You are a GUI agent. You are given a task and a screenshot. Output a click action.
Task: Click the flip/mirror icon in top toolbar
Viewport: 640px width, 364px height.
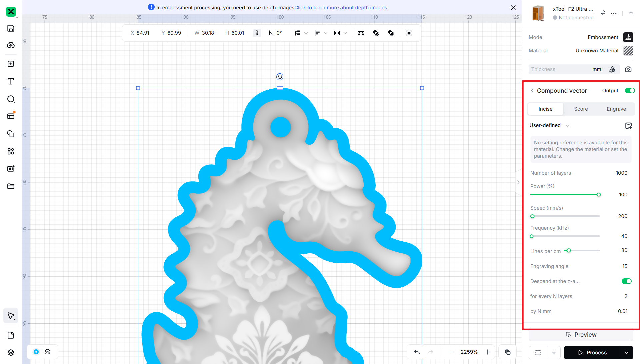337,33
